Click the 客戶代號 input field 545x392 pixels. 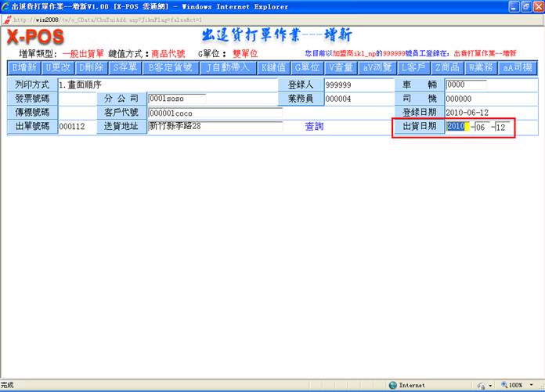point(215,113)
